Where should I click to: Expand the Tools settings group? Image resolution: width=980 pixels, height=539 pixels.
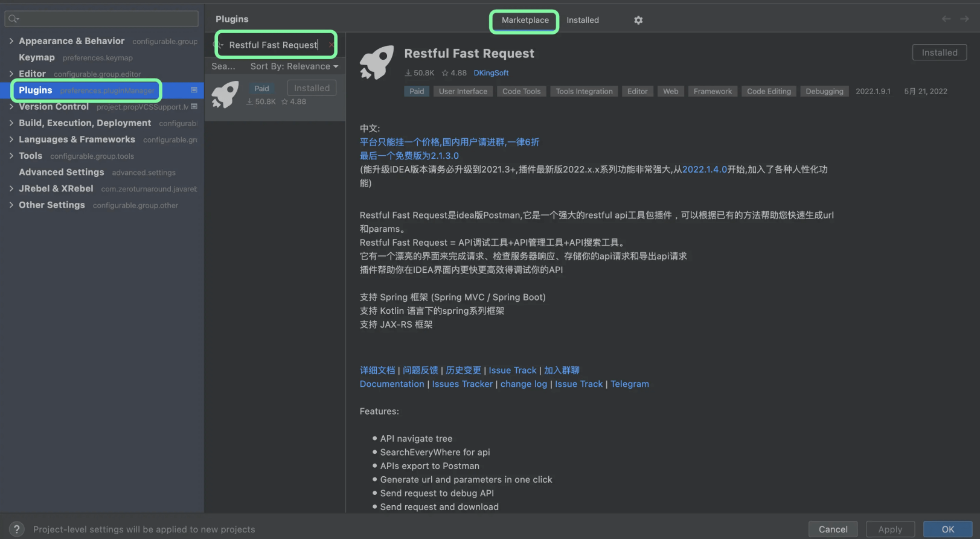(11, 156)
